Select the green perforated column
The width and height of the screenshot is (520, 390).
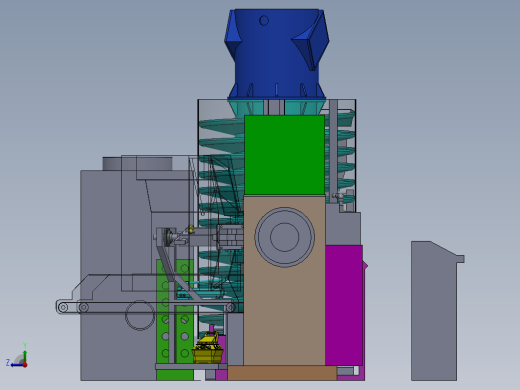click(x=175, y=320)
